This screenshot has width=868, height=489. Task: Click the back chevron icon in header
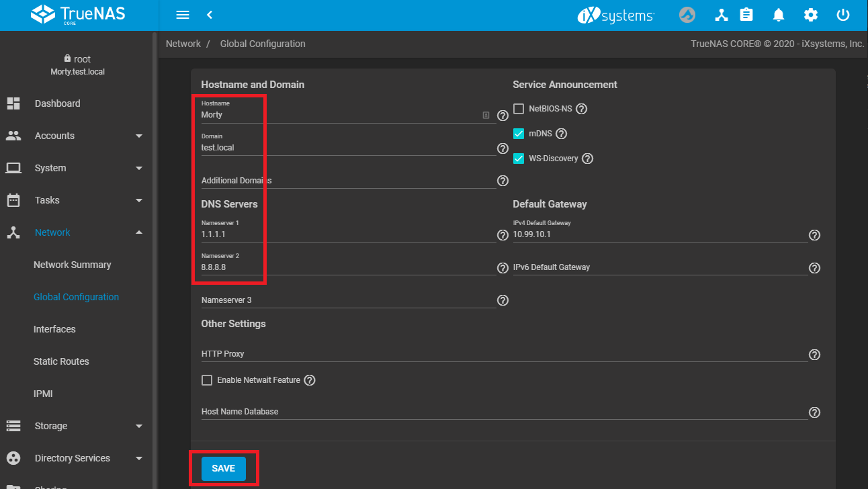click(210, 15)
